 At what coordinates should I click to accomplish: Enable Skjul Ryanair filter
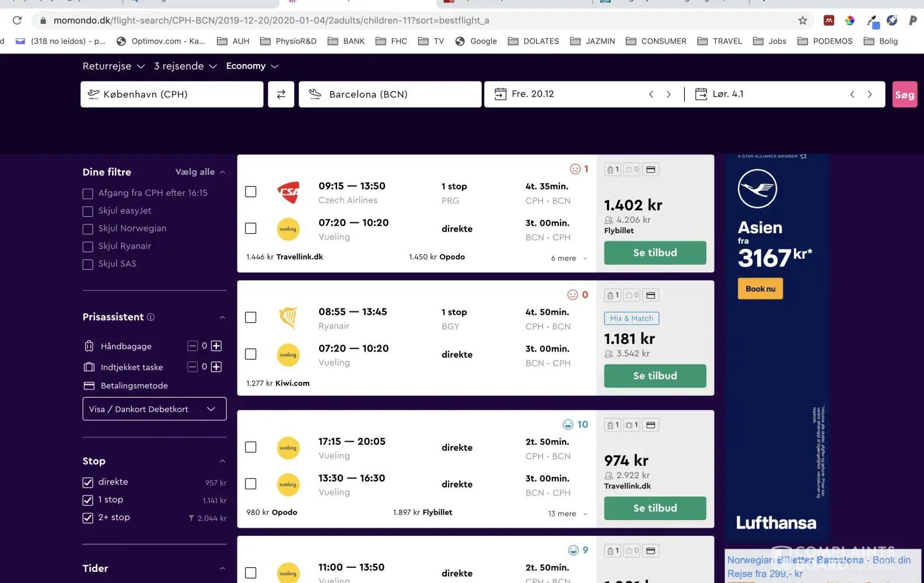tap(88, 247)
